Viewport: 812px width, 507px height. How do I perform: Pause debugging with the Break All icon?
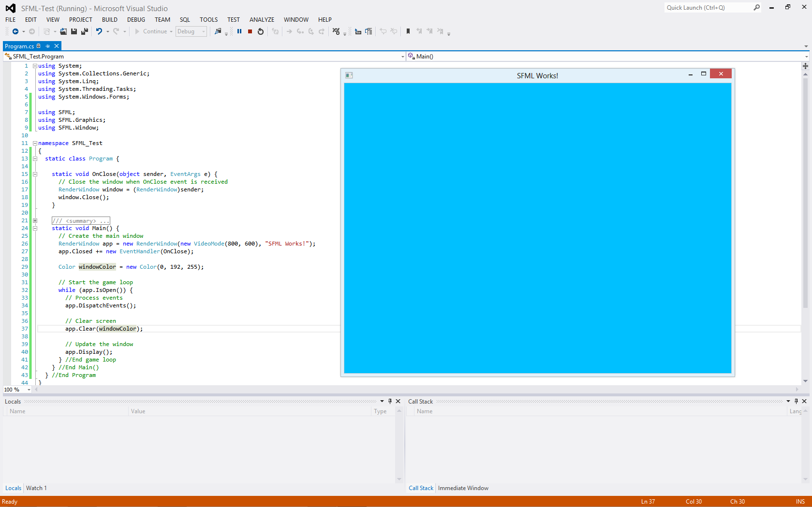(239, 31)
